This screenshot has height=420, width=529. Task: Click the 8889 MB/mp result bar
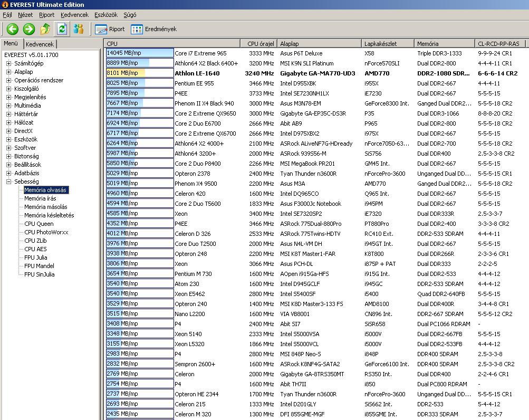click(x=140, y=63)
